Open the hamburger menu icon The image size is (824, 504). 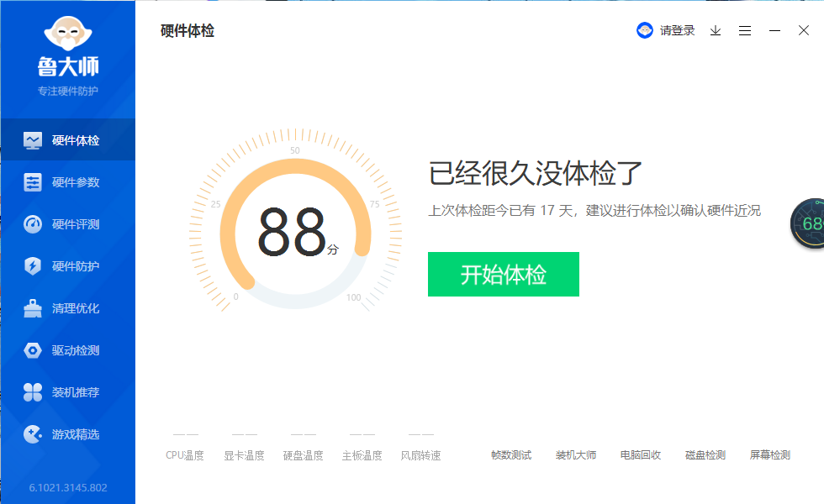click(745, 30)
